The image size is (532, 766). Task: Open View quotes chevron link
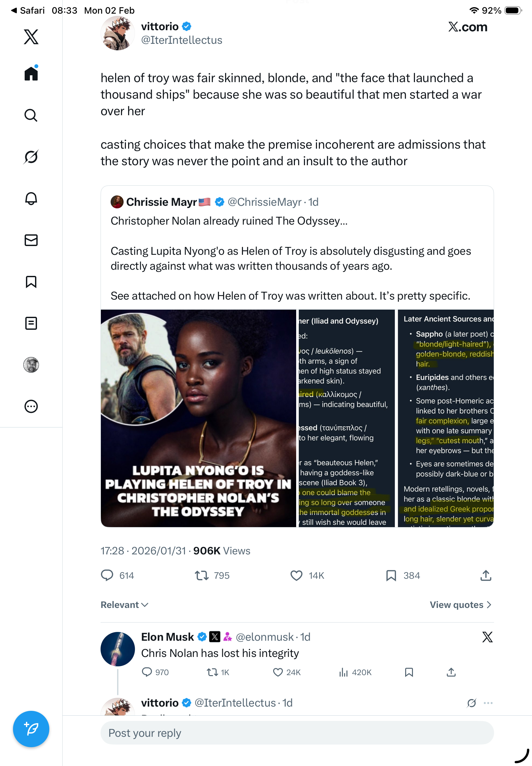[460, 605]
